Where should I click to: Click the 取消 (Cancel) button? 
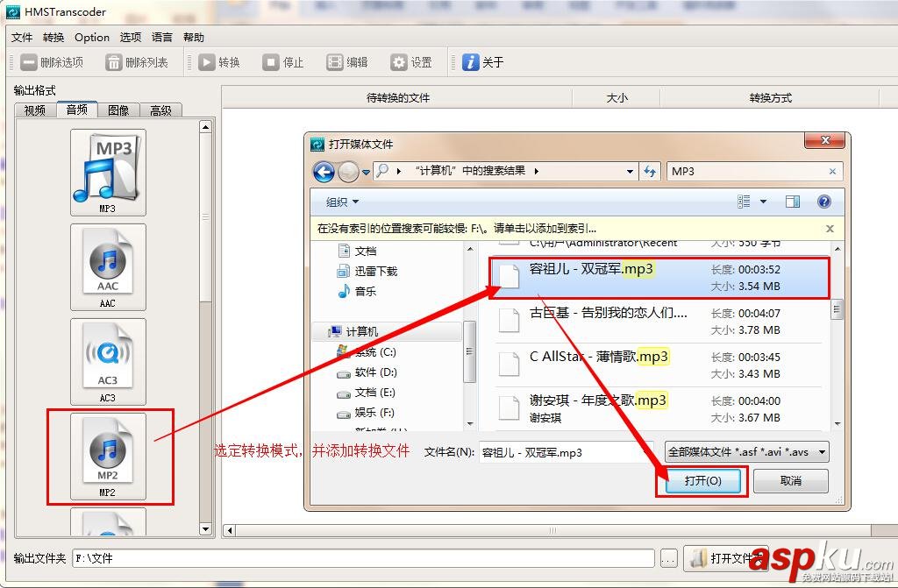click(x=790, y=480)
